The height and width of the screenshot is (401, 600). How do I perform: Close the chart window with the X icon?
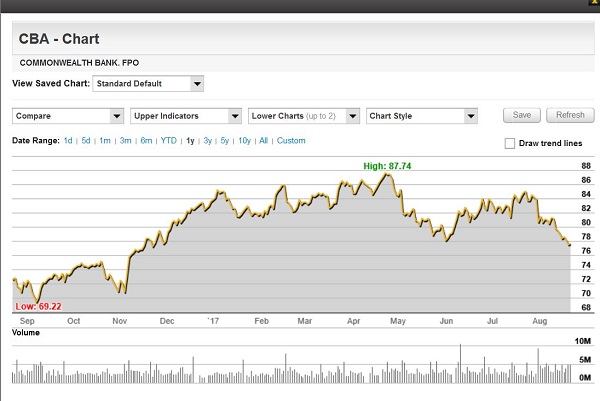[593, 4]
